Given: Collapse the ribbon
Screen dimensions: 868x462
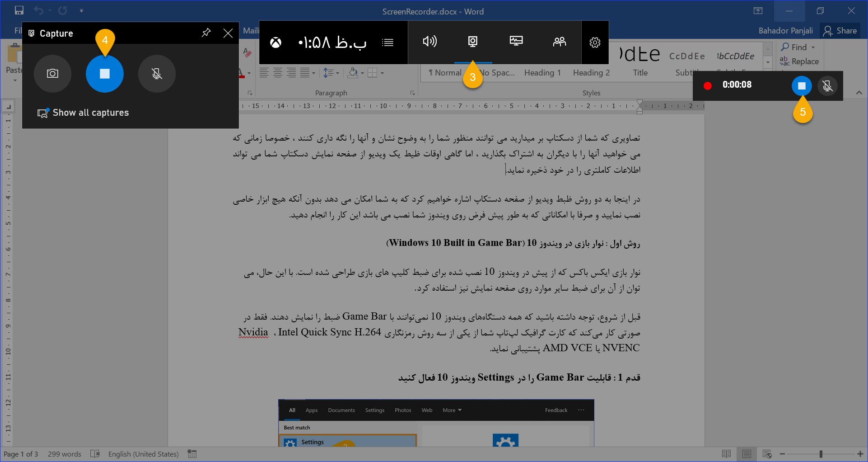Looking at the screenshot, I should pyautogui.click(x=859, y=93).
